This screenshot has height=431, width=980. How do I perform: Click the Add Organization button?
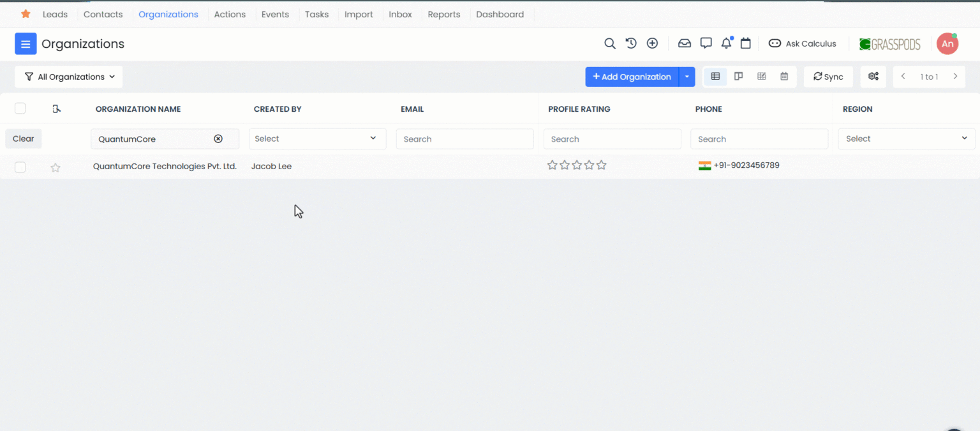pos(632,77)
